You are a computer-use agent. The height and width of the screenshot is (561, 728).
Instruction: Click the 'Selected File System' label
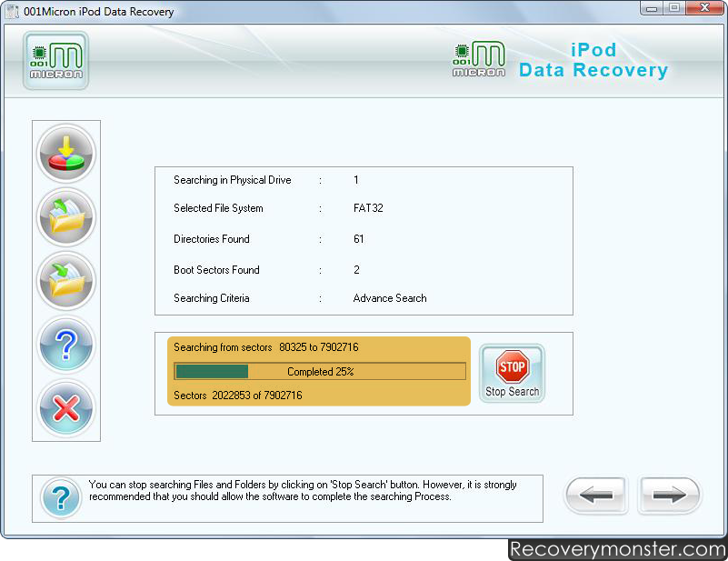(218, 208)
